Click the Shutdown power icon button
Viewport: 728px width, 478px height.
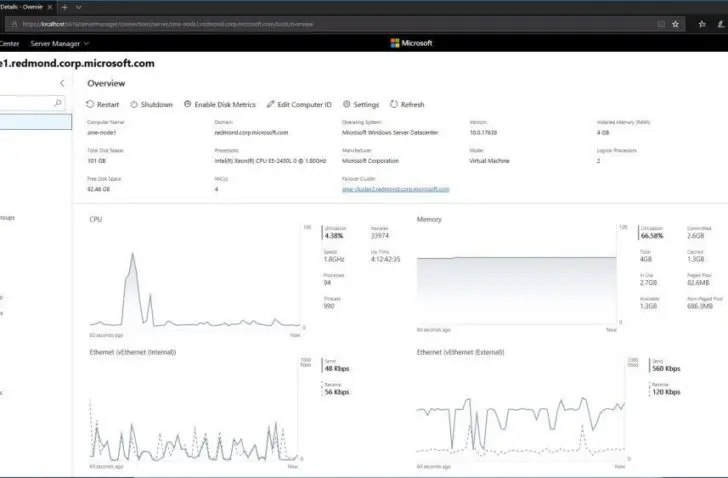[x=134, y=104]
